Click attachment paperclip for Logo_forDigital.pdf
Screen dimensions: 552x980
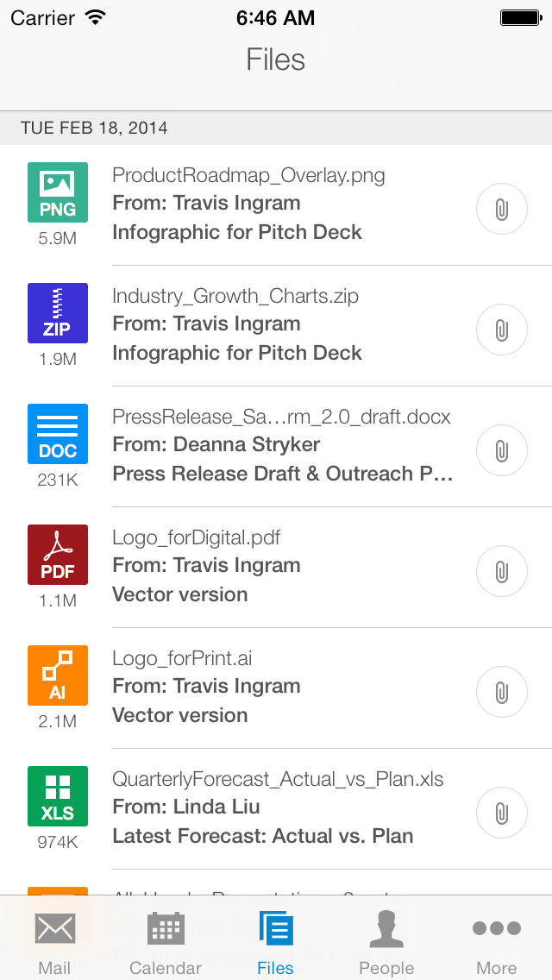pos(501,571)
